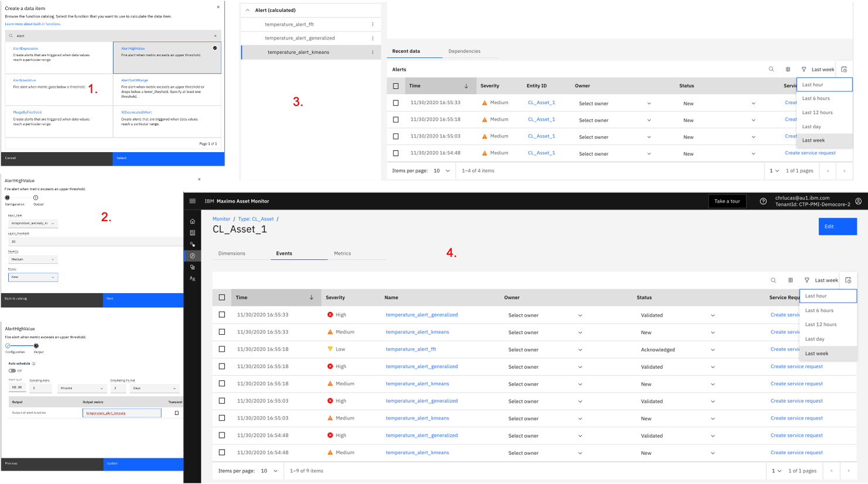The height and width of the screenshot is (484, 868).
Task: Click the help question mark icon in the header
Action: point(763,201)
